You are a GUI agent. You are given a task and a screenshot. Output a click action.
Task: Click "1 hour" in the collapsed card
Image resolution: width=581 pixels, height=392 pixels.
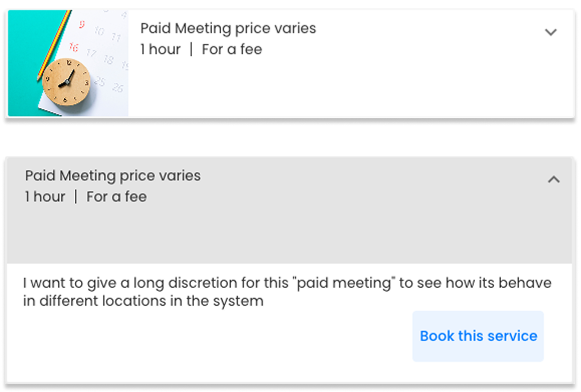point(161,49)
